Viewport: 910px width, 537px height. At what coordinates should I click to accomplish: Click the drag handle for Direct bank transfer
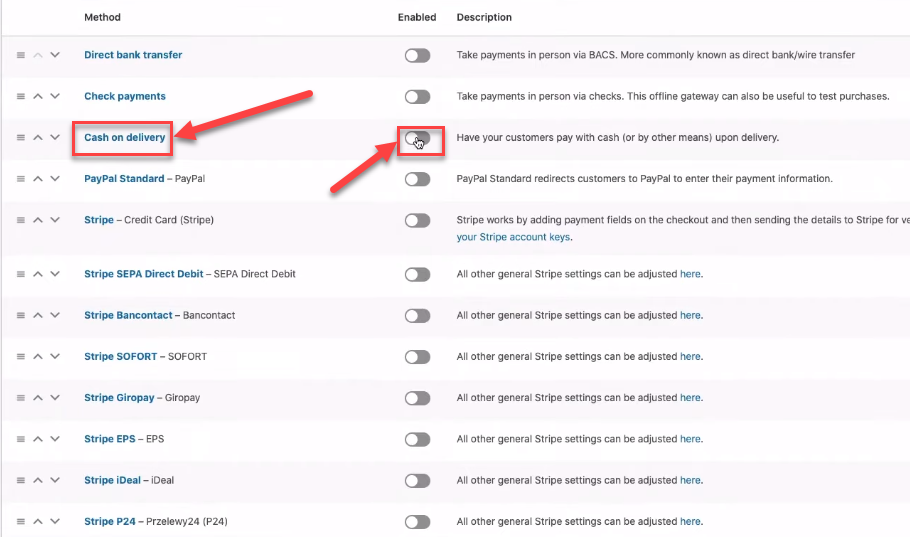(21, 55)
